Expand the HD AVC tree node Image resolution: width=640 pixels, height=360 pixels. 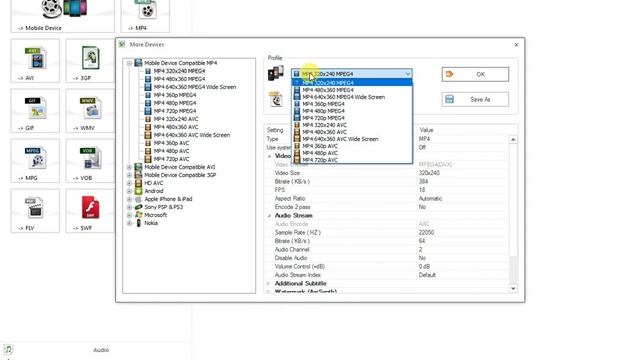[129, 183]
